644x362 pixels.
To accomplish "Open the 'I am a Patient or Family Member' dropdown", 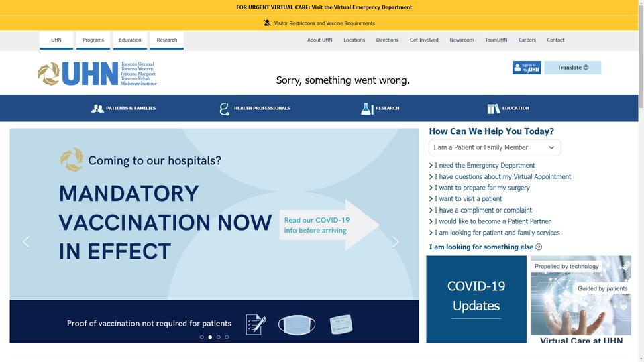I will point(495,147).
